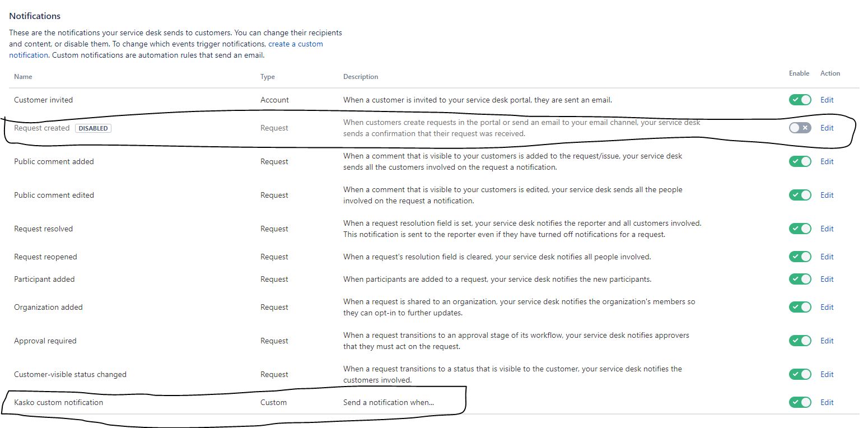The image size is (868, 428).
Task: Disable the Approval required toggle
Action: (800, 341)
